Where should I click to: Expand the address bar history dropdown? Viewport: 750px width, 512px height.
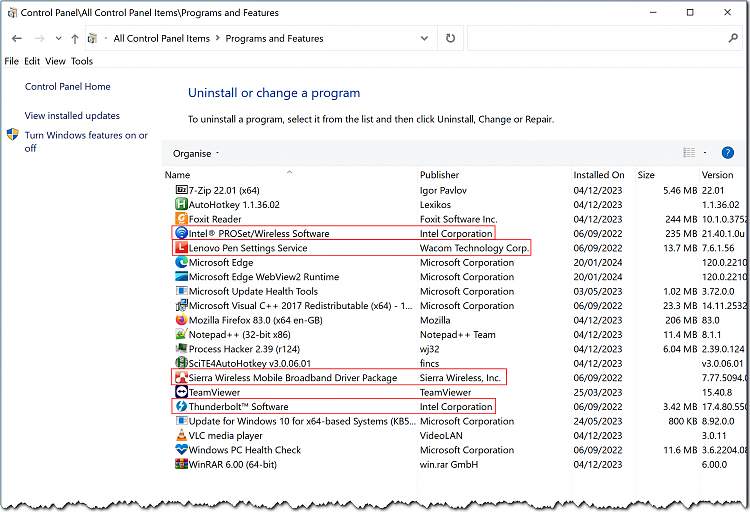point(424,38)
